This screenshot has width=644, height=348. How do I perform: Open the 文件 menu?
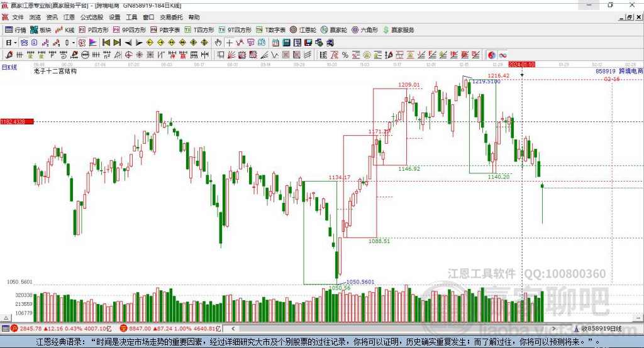tap(18, 17)
